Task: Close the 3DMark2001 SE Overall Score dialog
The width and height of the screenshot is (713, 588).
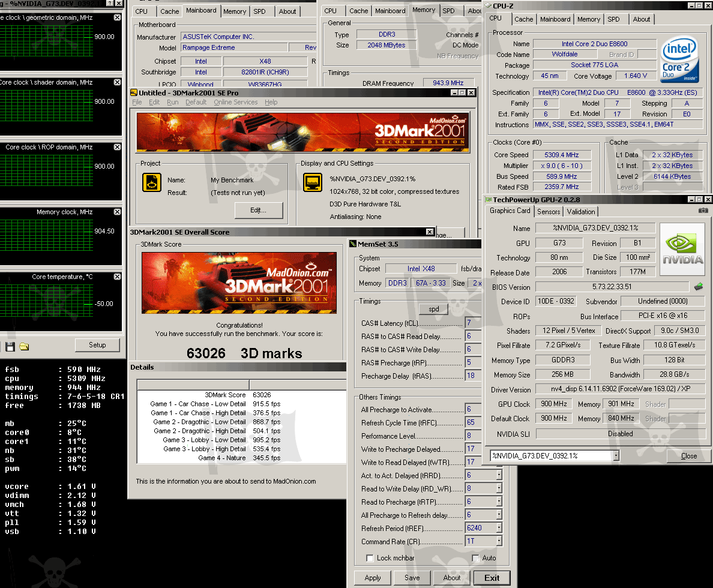Action: (x=430, y=232)
